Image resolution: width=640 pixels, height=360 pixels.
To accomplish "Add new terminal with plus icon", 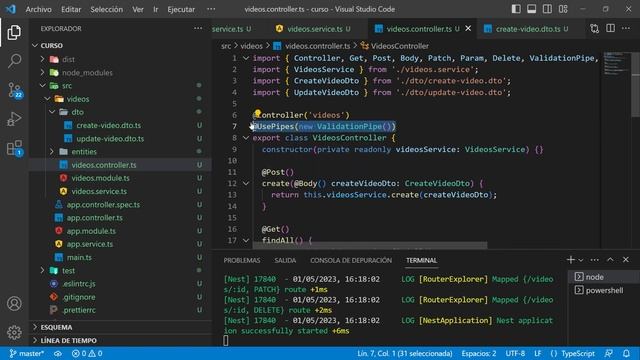I will coord(571,260).
